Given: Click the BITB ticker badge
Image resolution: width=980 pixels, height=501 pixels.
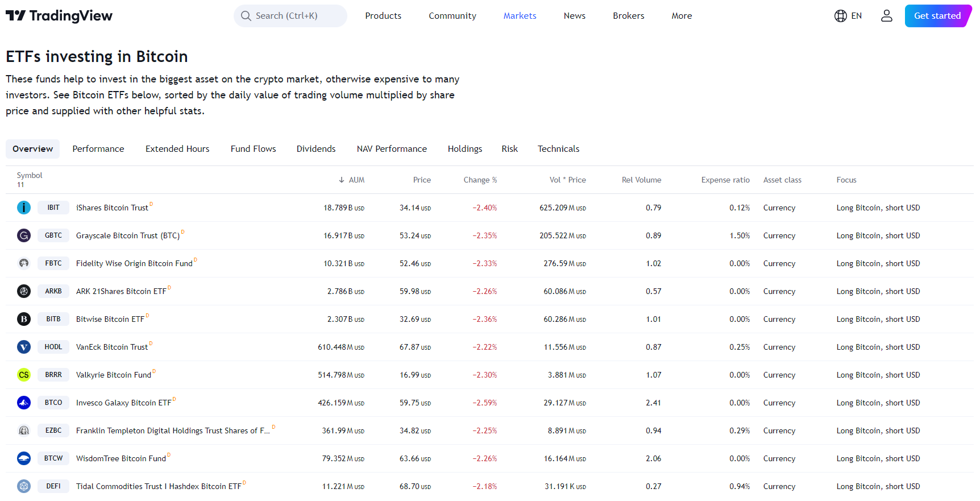Looking at the screenshot, I should tap(53, 319).
